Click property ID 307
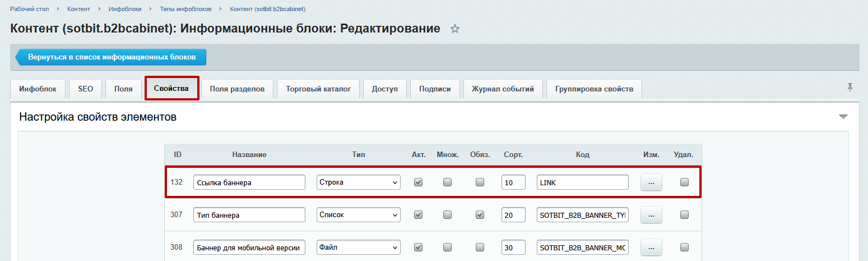The height and width of the screenshot is (261, 868). 177,215
